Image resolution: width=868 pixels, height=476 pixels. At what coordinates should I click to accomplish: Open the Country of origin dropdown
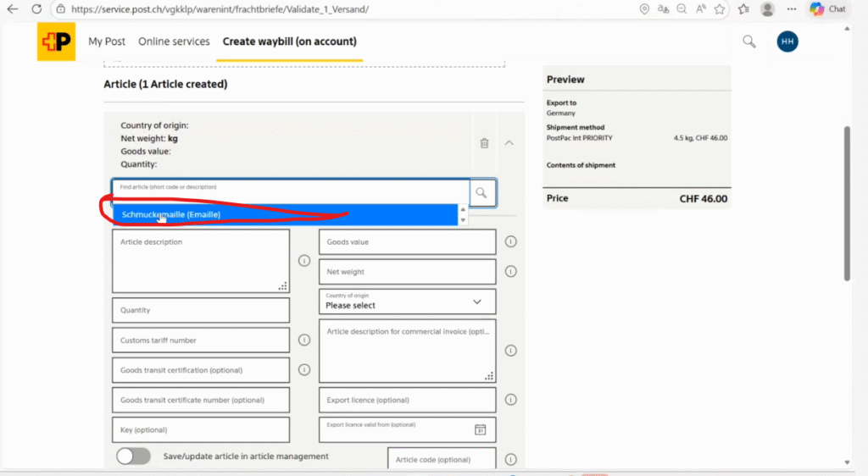point(407,302)
